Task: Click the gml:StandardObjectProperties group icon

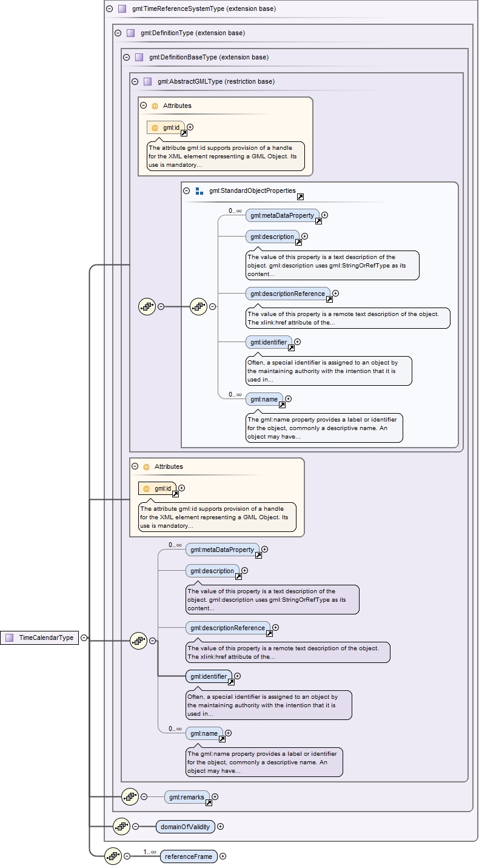Action: (199, 190)
